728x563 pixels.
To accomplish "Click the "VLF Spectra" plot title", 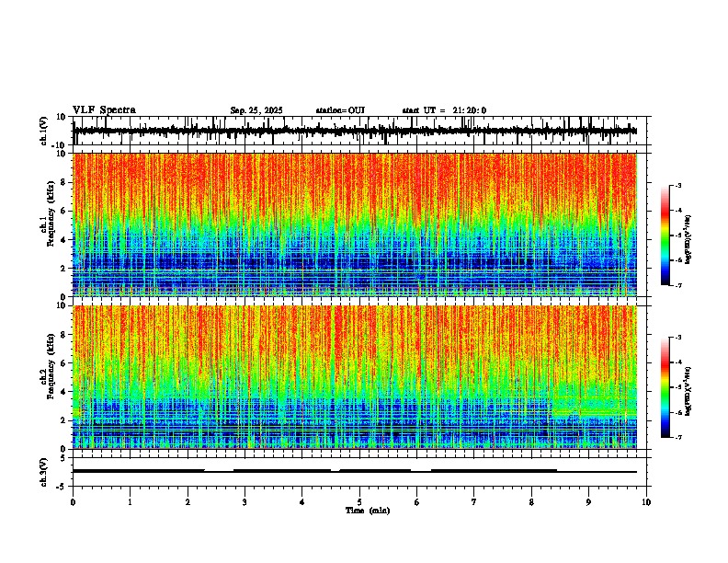I will pyautogui.click(x=104, y=110).
